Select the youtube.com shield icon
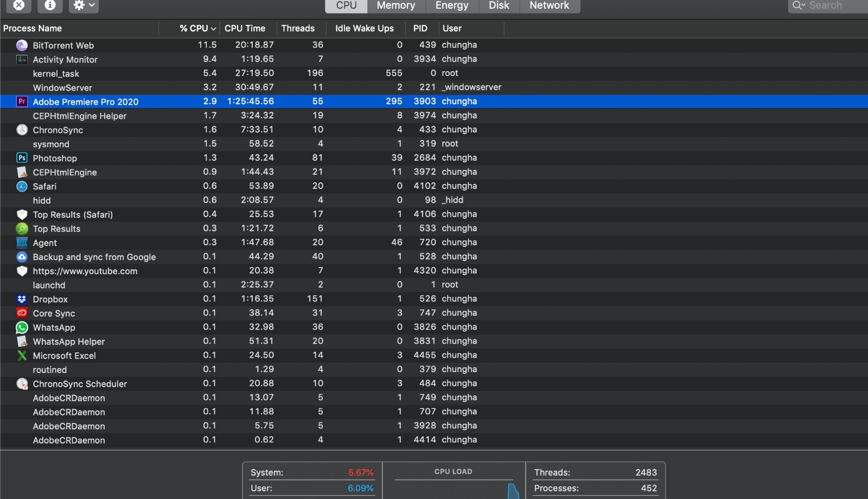This screenshot has width=868, height=499. point(22,271)
